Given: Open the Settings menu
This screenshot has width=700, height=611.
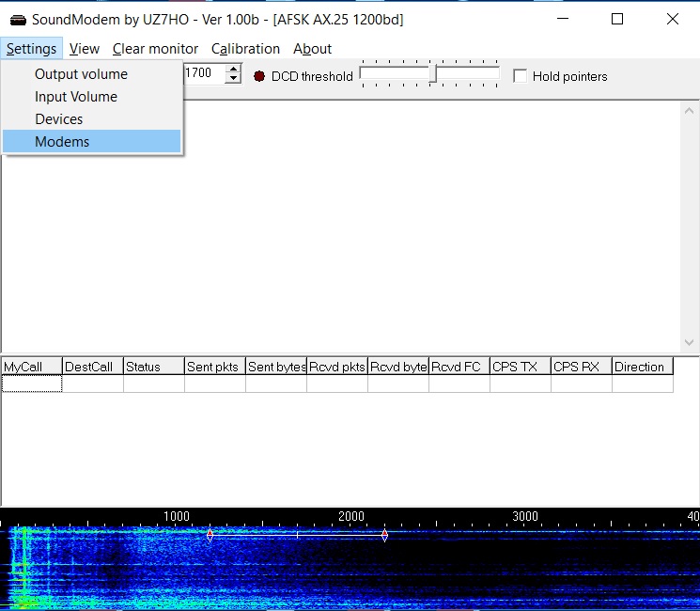Looking at the screenshot, I should 31,49.
